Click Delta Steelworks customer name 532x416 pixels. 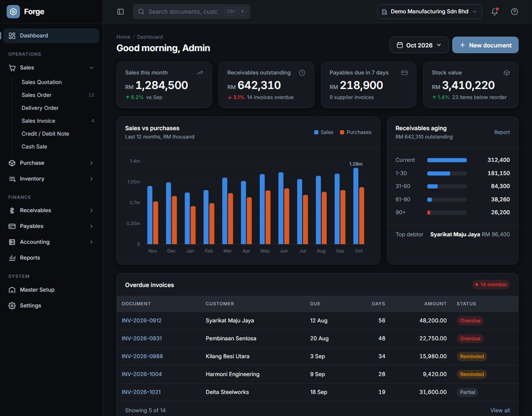click(227, 392)
